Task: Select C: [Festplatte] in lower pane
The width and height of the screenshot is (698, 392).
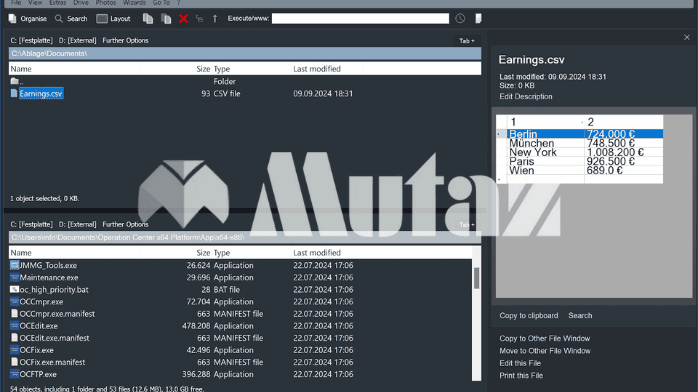Action: point(31,224)
